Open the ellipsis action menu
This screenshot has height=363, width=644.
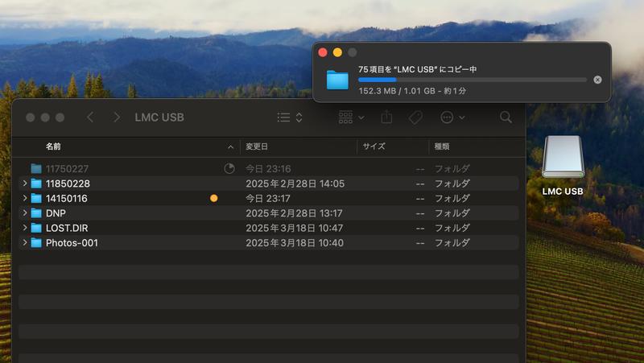(x=452, y=118)
